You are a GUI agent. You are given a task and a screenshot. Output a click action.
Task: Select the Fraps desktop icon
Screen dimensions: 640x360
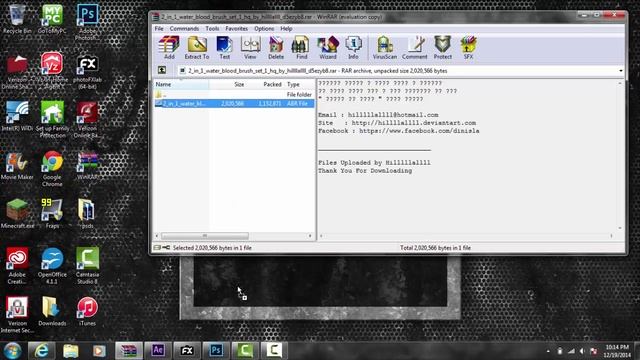click(x=52, y=213)
